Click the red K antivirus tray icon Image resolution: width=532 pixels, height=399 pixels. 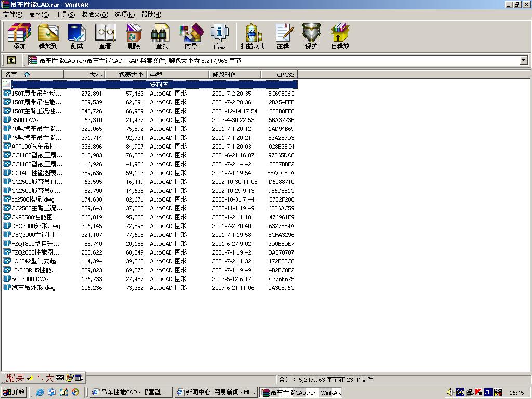(478, 392)
